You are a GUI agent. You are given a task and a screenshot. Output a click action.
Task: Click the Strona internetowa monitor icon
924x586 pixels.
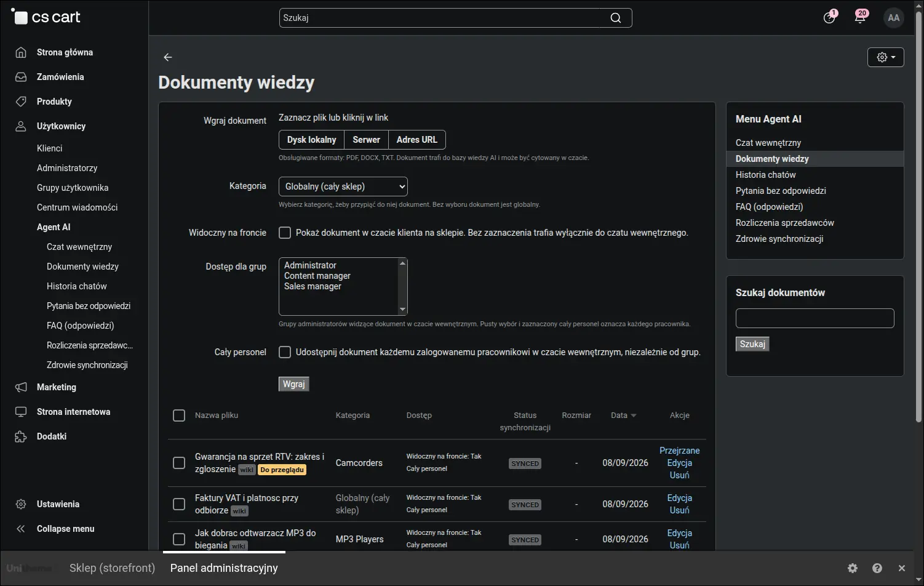tap(21, 412)
